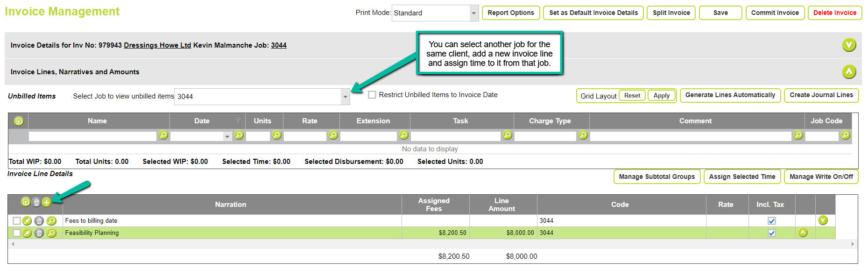The height and width of the screenshot is (276, 868).
Task: Click the search icon beside Name filter
Action: point(163,135)
